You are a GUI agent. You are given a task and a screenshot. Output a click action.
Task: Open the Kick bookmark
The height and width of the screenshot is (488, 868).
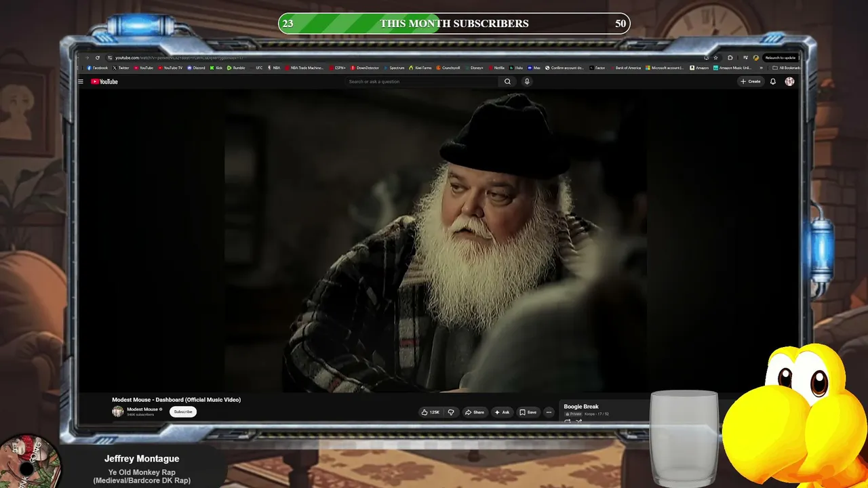point(216,68)
